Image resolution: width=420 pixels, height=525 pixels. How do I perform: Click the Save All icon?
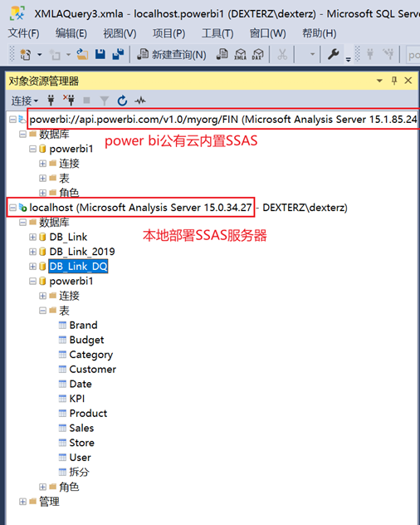tap(118, 54)
